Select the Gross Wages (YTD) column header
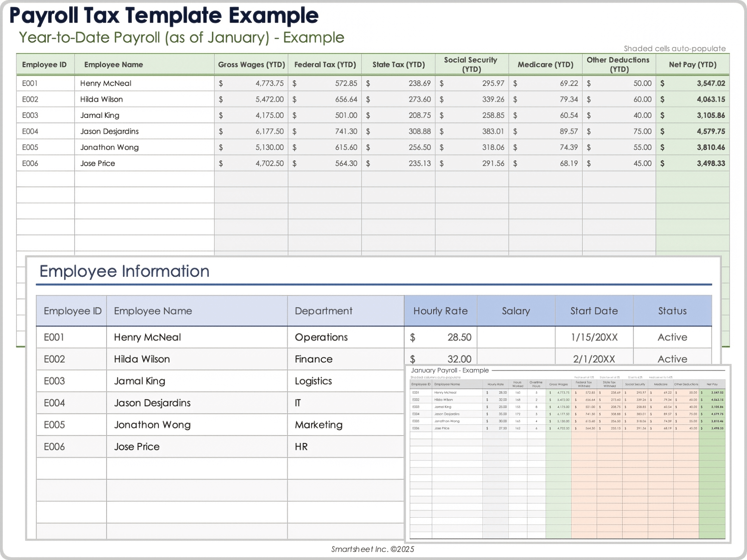 tap(251, 65)
